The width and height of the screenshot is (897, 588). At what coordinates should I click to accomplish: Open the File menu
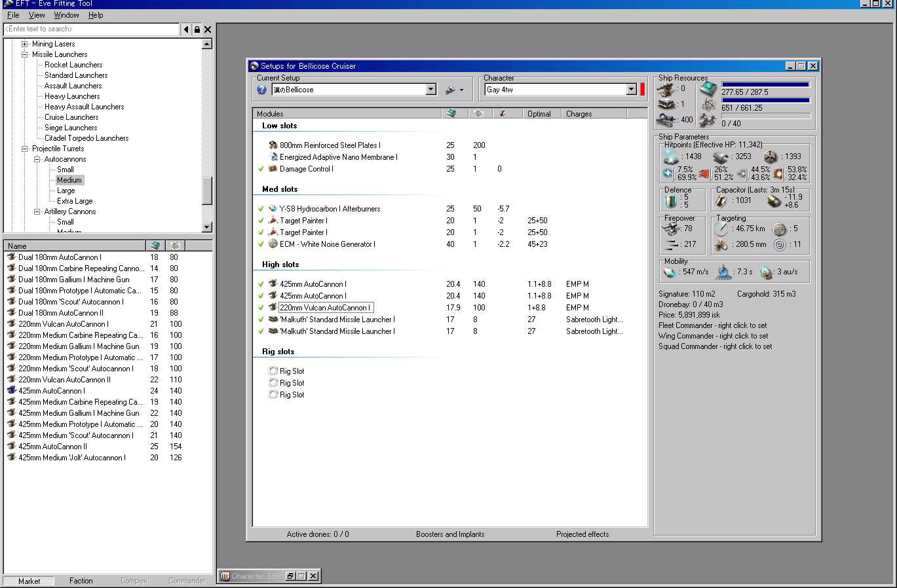click(x=13, y=15)
